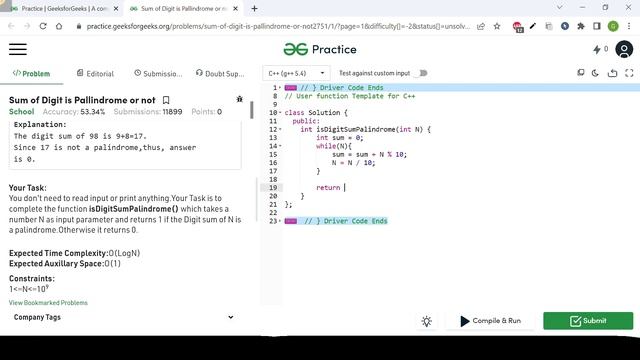The image size is (640, 360).
Task: Expand folded driver code at line 1
Action: (291, 88)
